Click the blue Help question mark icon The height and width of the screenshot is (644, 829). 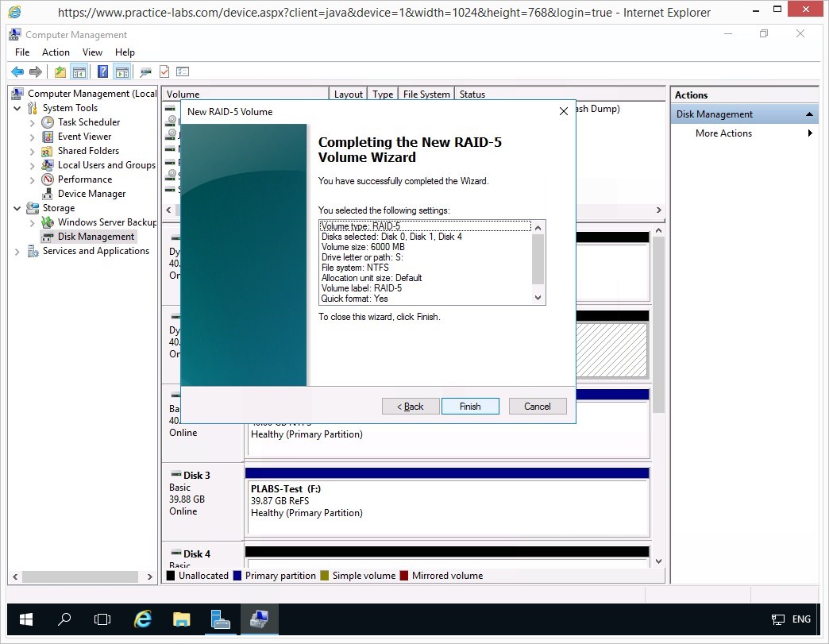point(102,71)
